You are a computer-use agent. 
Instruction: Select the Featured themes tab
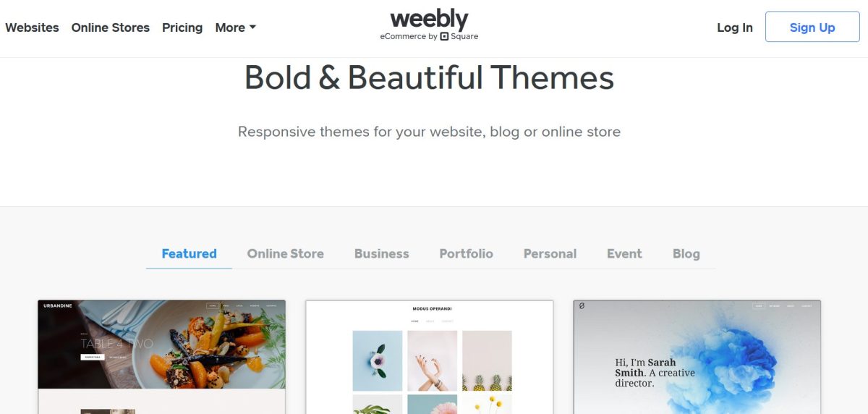[x=189, y=253]
